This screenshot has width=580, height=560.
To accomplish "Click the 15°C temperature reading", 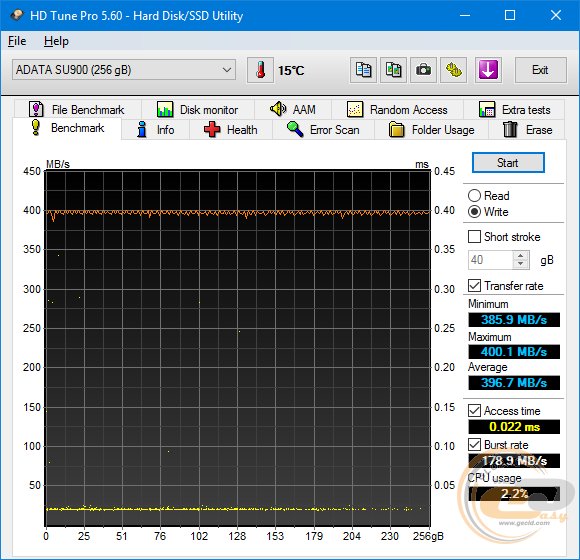I will (291, 70).
